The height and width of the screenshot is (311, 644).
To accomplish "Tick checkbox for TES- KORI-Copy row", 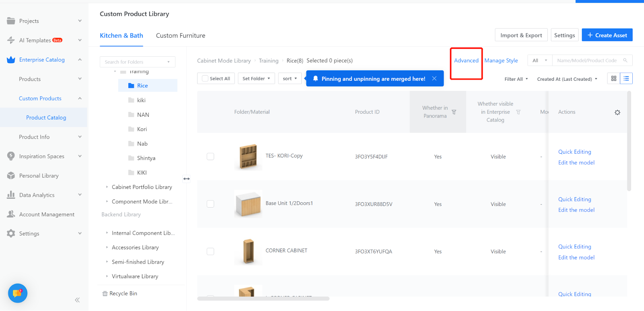I will point(211,157).
